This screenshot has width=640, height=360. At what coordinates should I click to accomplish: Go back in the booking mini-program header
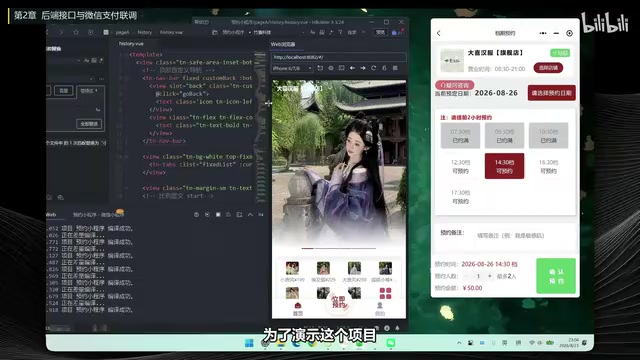pos(439,33)
